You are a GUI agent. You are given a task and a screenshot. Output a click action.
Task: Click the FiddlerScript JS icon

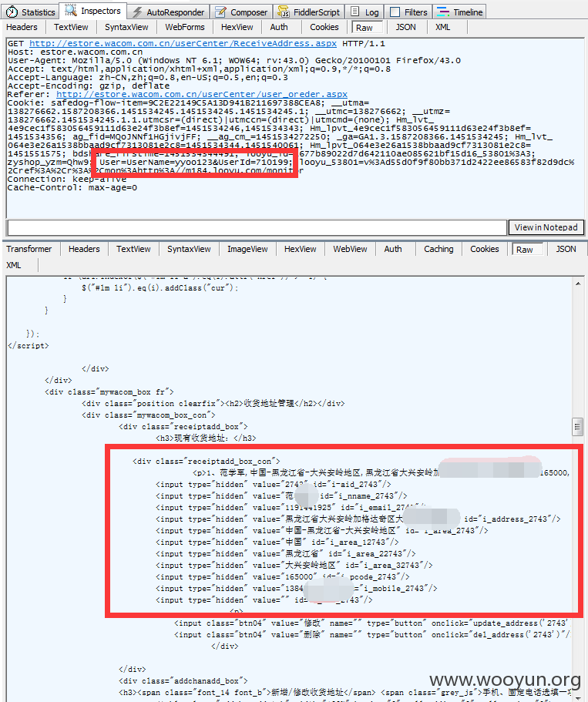coord(284,12)
